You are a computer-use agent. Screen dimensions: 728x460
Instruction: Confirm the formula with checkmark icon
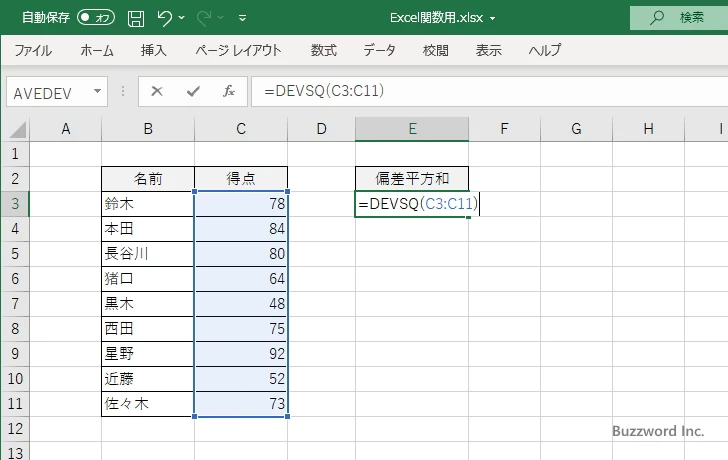coord(193,91)
